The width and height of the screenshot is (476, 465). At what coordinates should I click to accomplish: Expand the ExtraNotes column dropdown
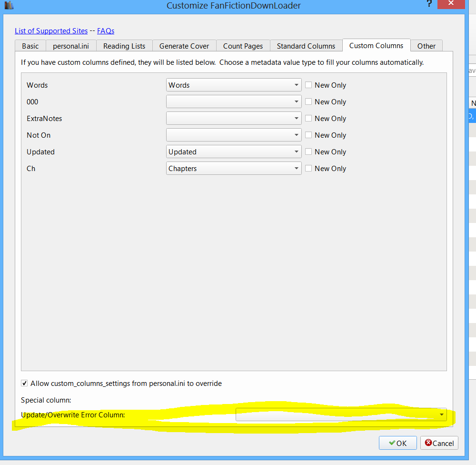click(234, 118)
